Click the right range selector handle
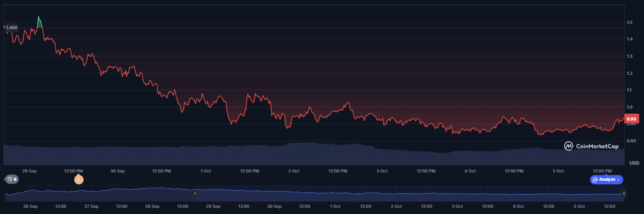Screen dimensions: 644x214 624,193
